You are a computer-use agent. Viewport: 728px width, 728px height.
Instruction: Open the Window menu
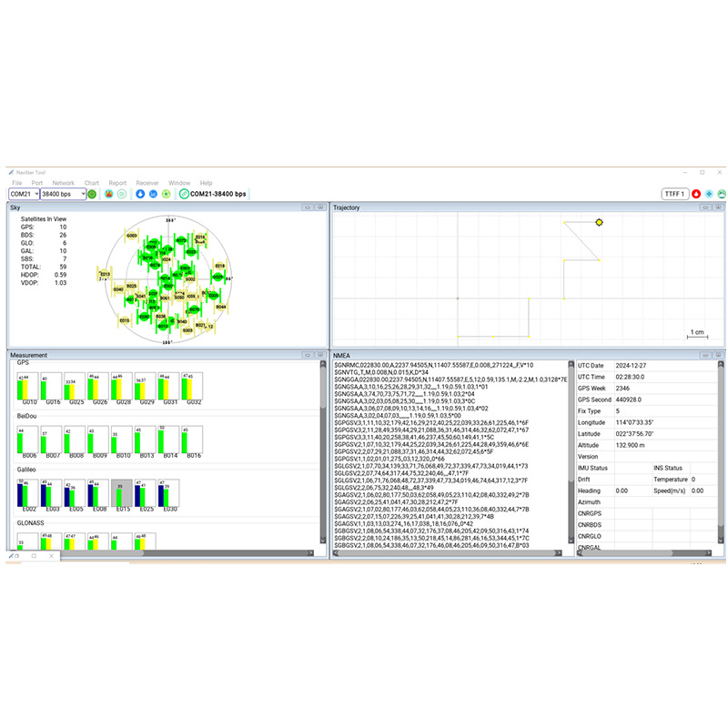[x=179, y=183]
